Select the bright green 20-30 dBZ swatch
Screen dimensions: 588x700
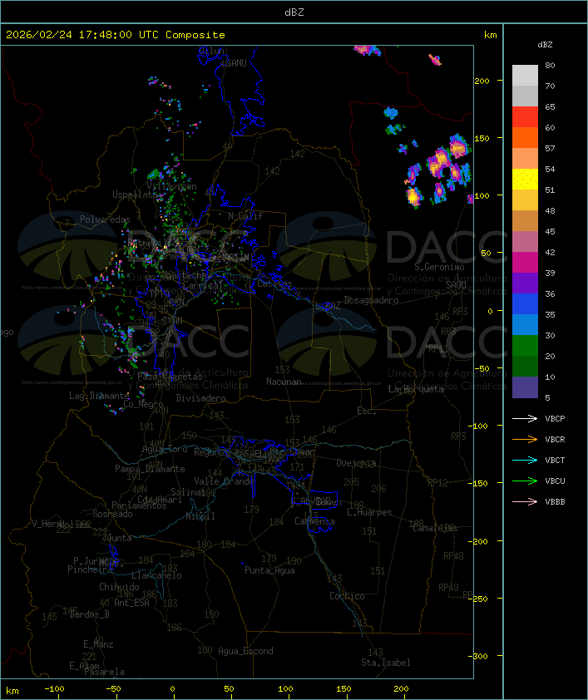click(525, 346)
